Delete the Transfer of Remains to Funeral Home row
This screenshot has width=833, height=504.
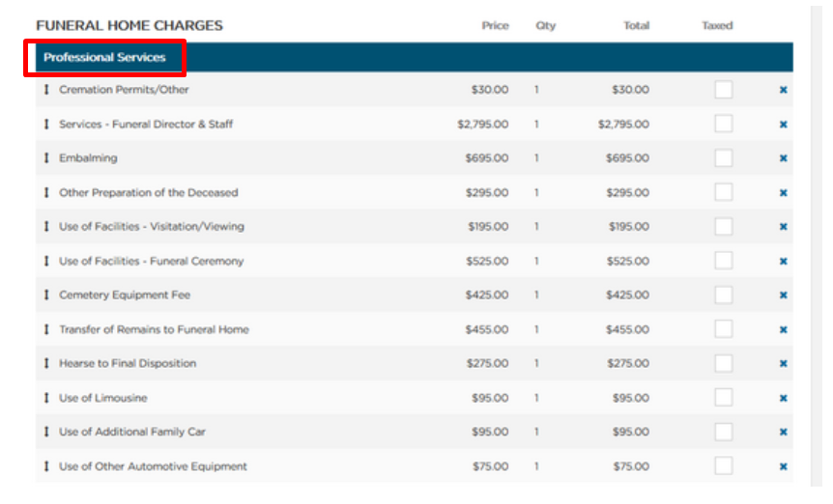[783, 329]
